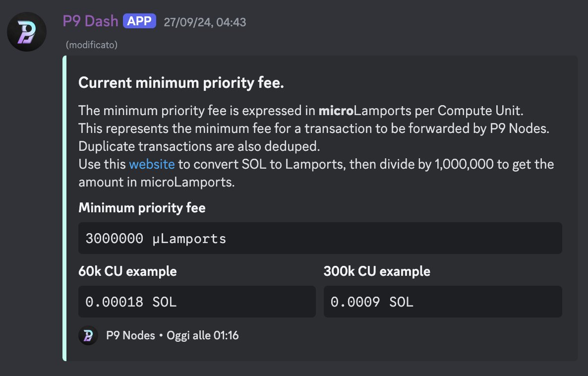This screenshot has height=376, width=588.
Task: Select the 0.0009 SOL code block
Action: tap(443, 302)
